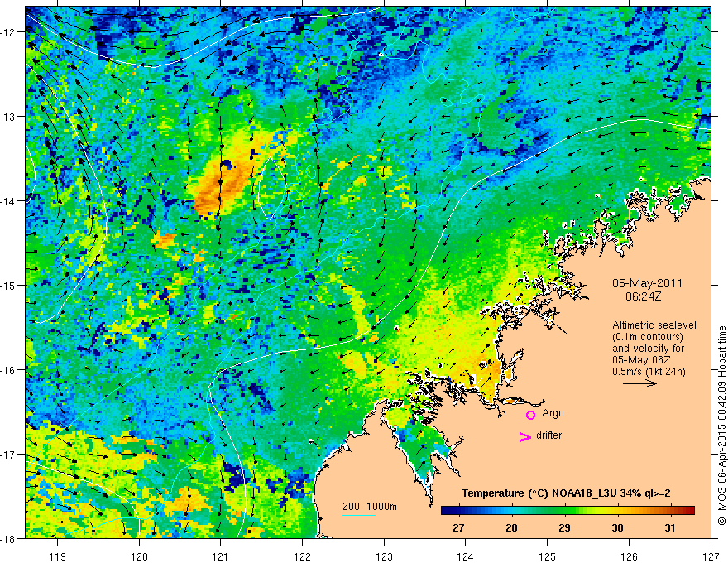Click the magenta Argo circle legend symbol
The width and height of the screenshot is (728, 563).
pos(530,415)
